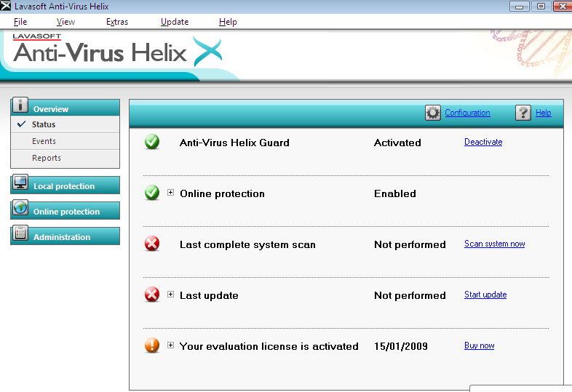This screenshot has width=572, height=392.
Task: Click the Online protection globe icon
Action: pos(20,207)
